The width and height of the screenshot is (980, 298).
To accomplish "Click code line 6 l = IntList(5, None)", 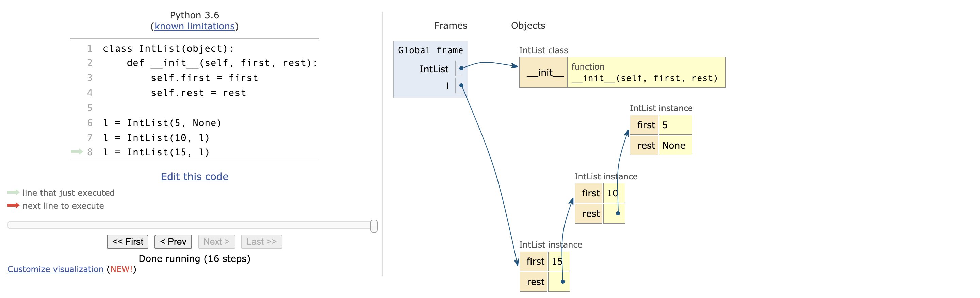I will click(162, 123).
